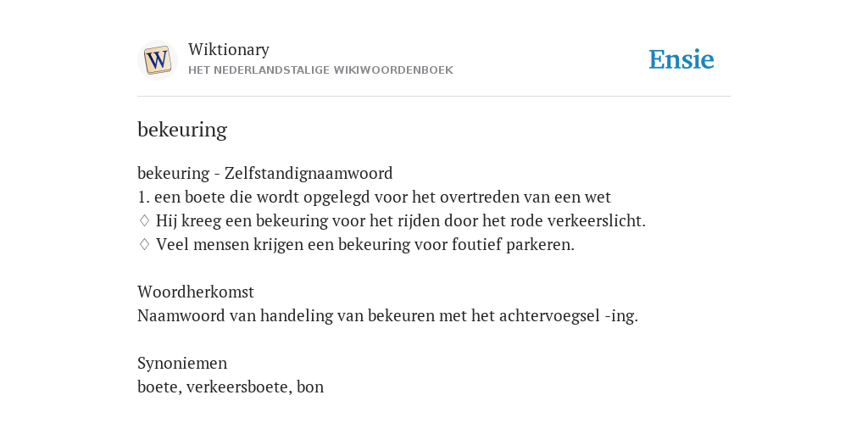Open the Ensie logo link
Viewport: 868px width, 434px height.
[x=681, y=60]
